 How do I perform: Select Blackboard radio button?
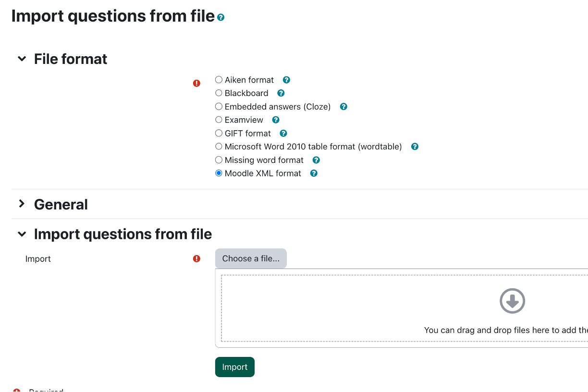click(219, 93)
